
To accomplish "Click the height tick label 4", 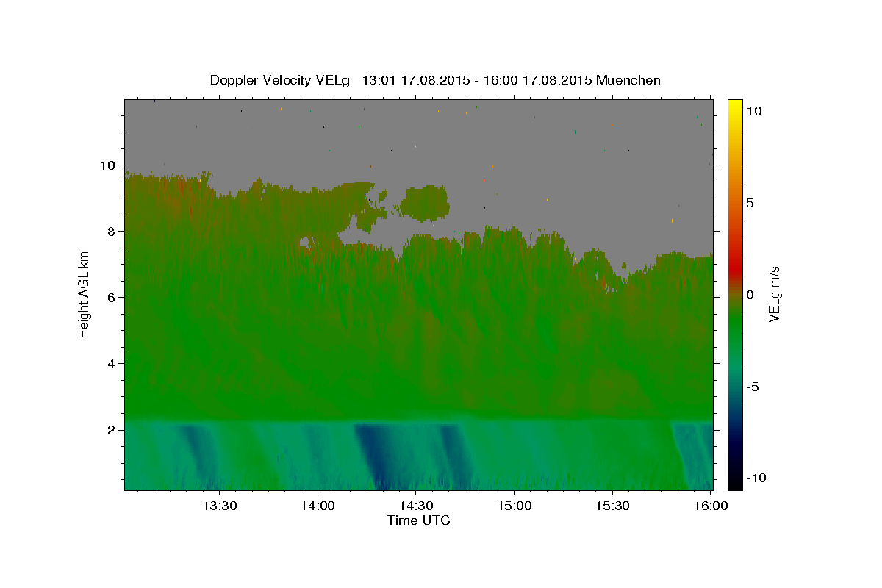I will coord(113,363).
